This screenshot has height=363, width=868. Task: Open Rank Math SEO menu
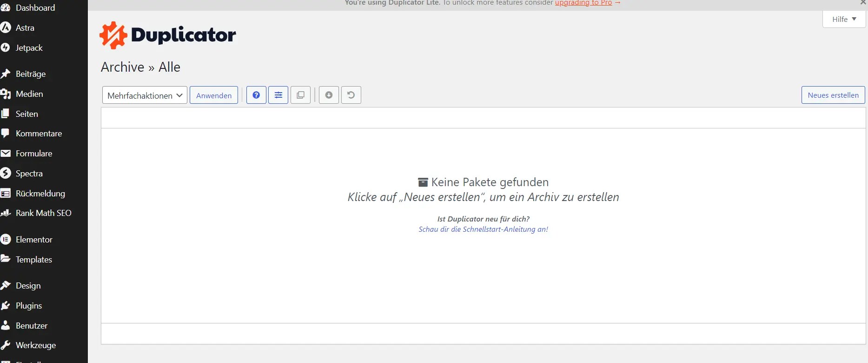(44, 213)
